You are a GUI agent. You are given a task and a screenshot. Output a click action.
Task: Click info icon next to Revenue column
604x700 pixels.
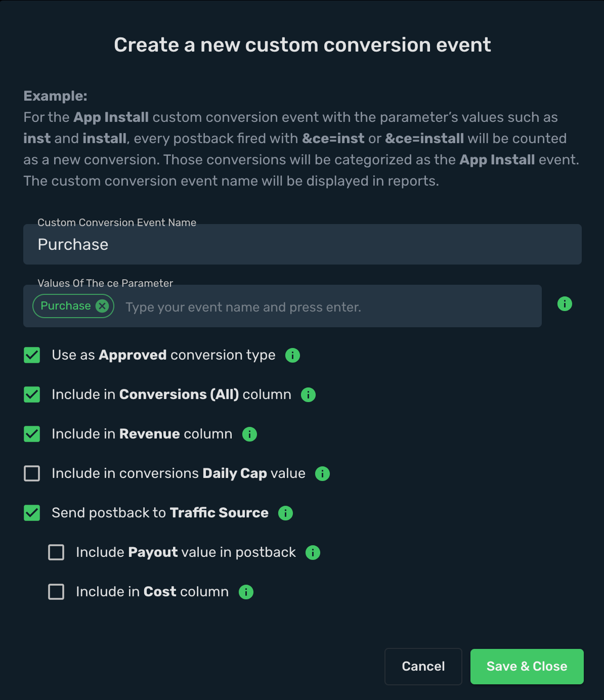tap(249, 434)
